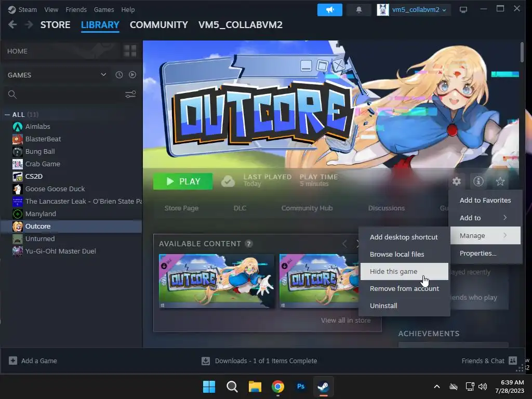This screenshot has height=399, width=532.
Task: Open the VM5_COLLABVM2 profile tab
Action: click(240, 25)
